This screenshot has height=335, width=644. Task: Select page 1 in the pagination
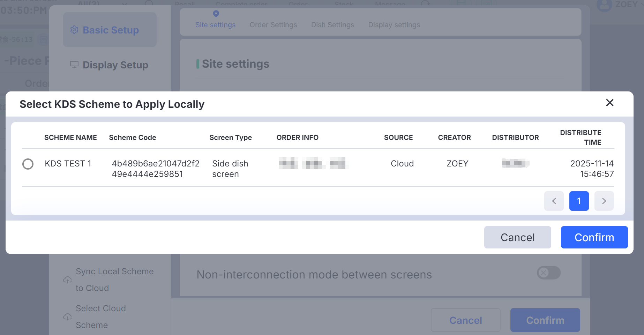pos(579,201)
